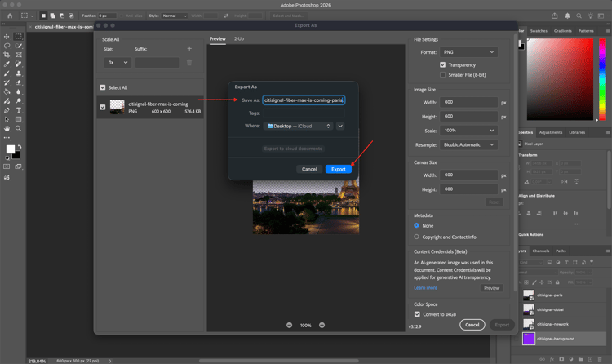Open the Learn more link

(425, 288)
